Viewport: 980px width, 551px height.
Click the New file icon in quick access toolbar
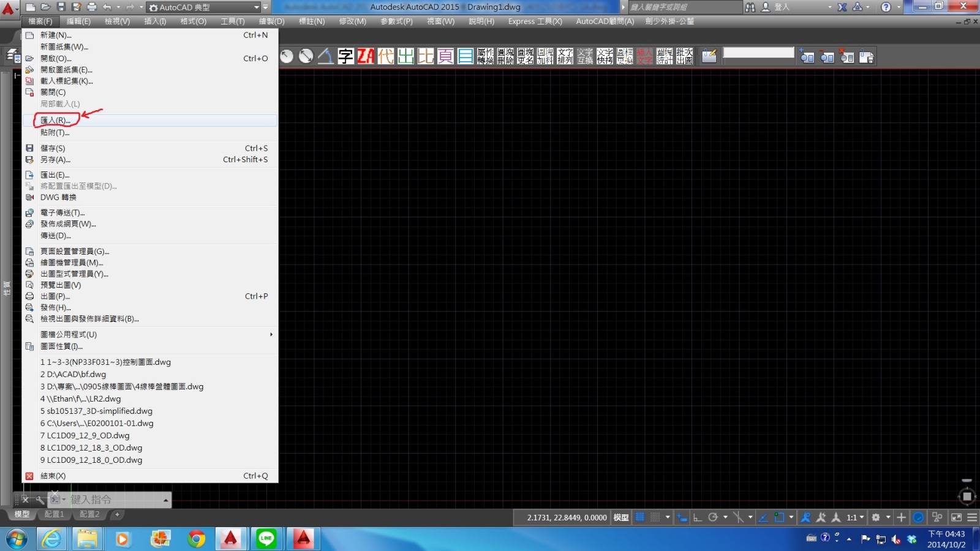click(x=30, y=7)
